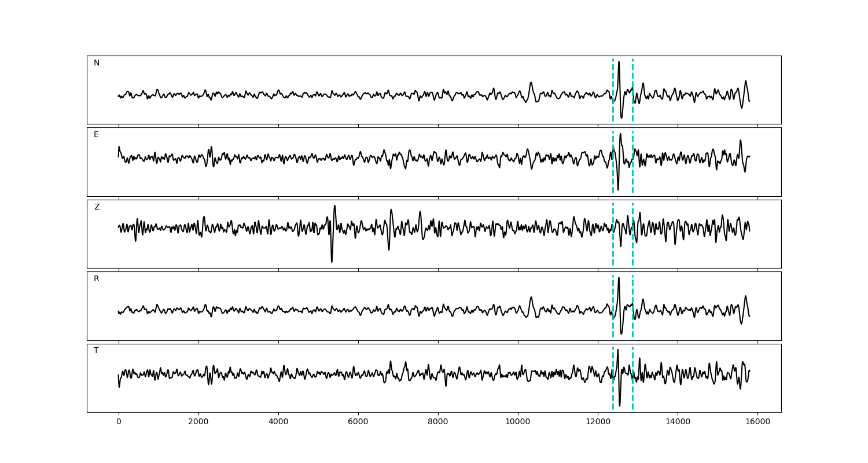The height and width of the screenshot is (463, 868).
Task: Select right cyan dashed line in T panel
Action: [x=632, y=394]
